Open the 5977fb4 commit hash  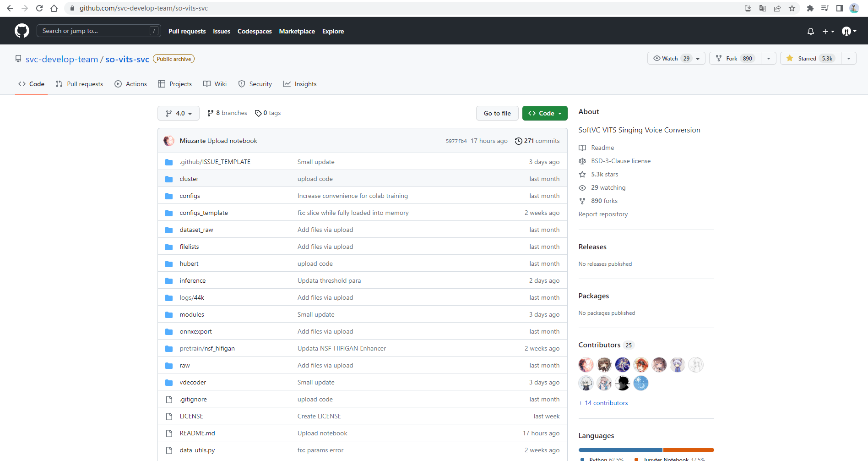click(456, 141)
